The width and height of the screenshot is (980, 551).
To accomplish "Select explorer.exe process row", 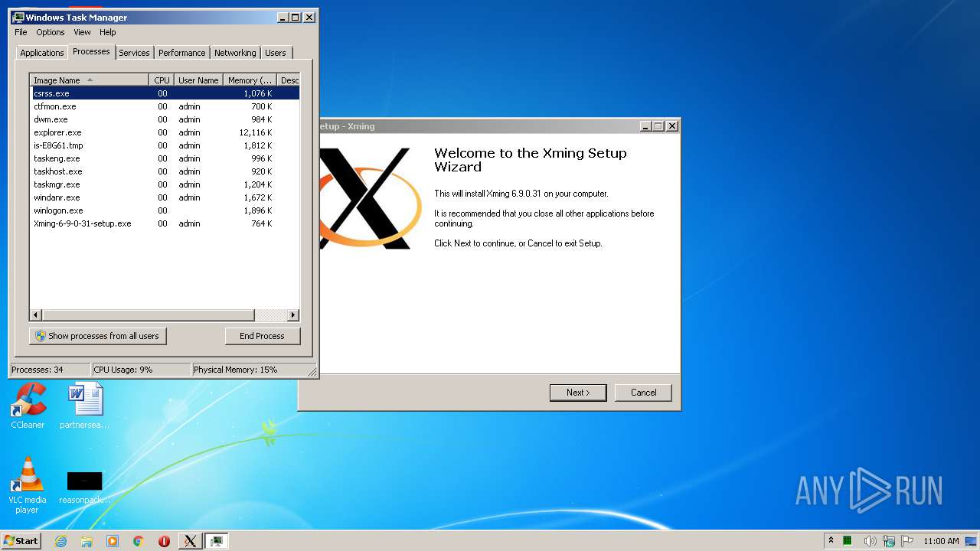I will click(x=165, y=132).
